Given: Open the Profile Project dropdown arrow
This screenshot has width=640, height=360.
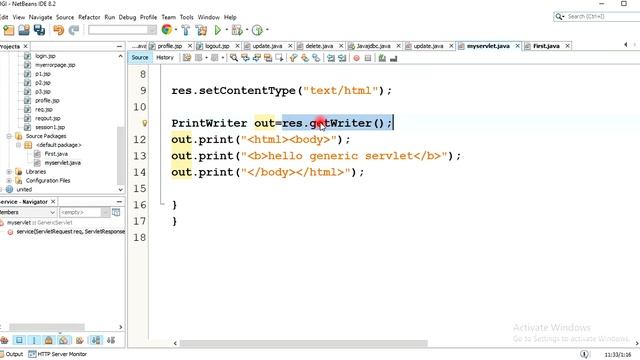Looking at the screenshot, I should 267,30.
